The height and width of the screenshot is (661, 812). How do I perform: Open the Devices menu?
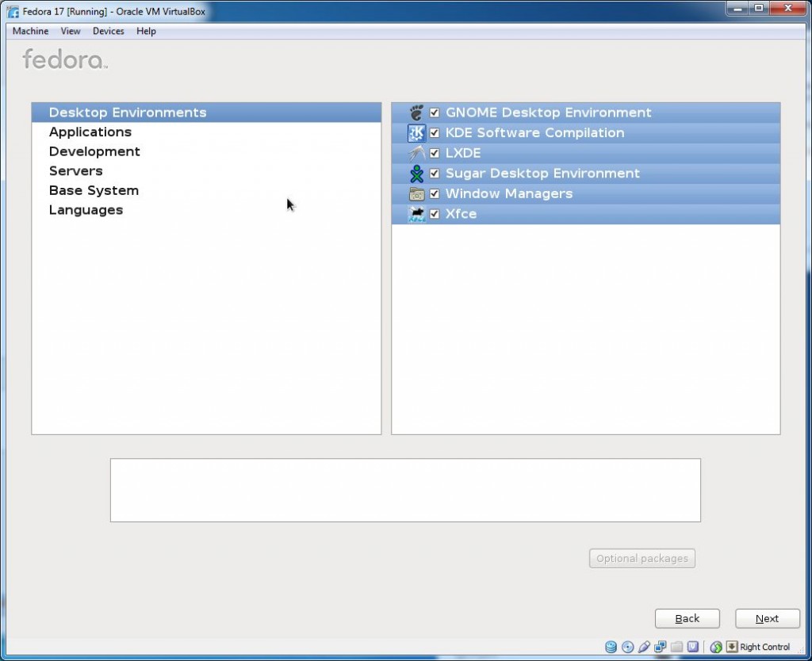(108, 31)
